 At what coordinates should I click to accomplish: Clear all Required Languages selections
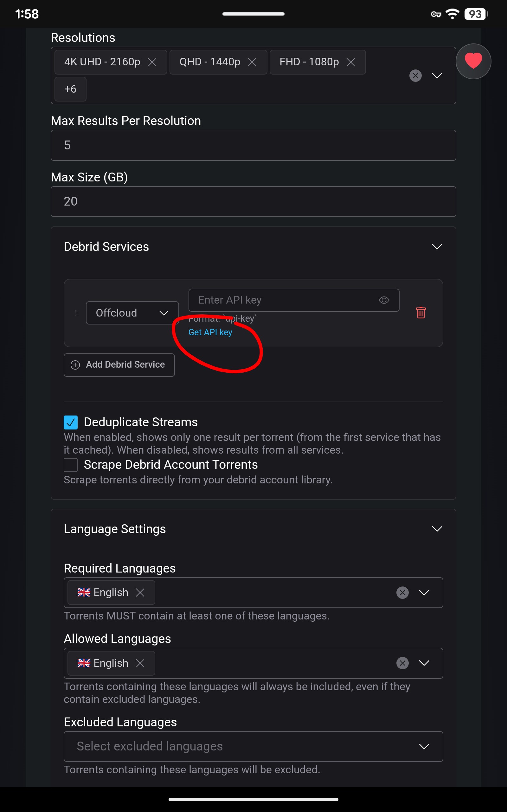pyautogui.click(x=402, y=592)
